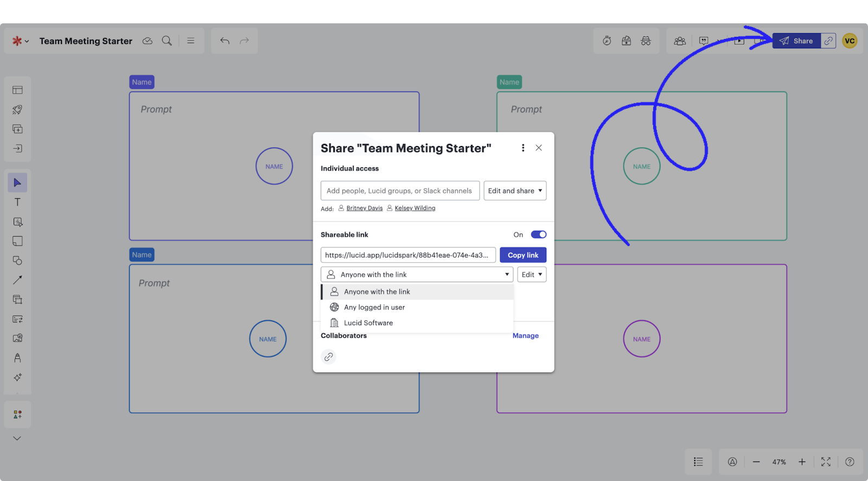This screenshot has height=481, width=868.
Task: Open the dynamic table list tool
Action: (x=17, y=319)
